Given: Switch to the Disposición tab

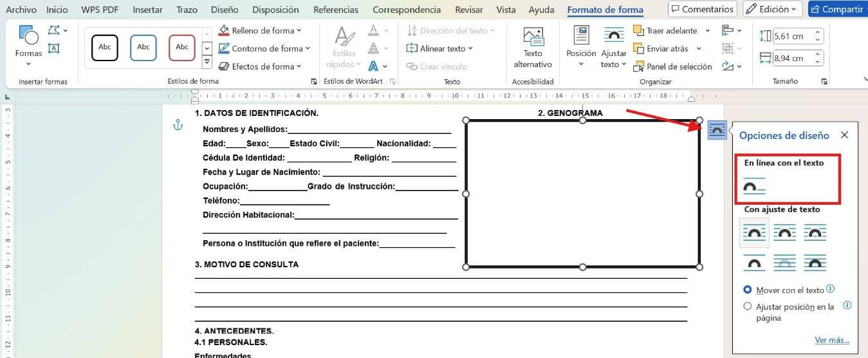Looking at the screenshot, I should 275,10.
